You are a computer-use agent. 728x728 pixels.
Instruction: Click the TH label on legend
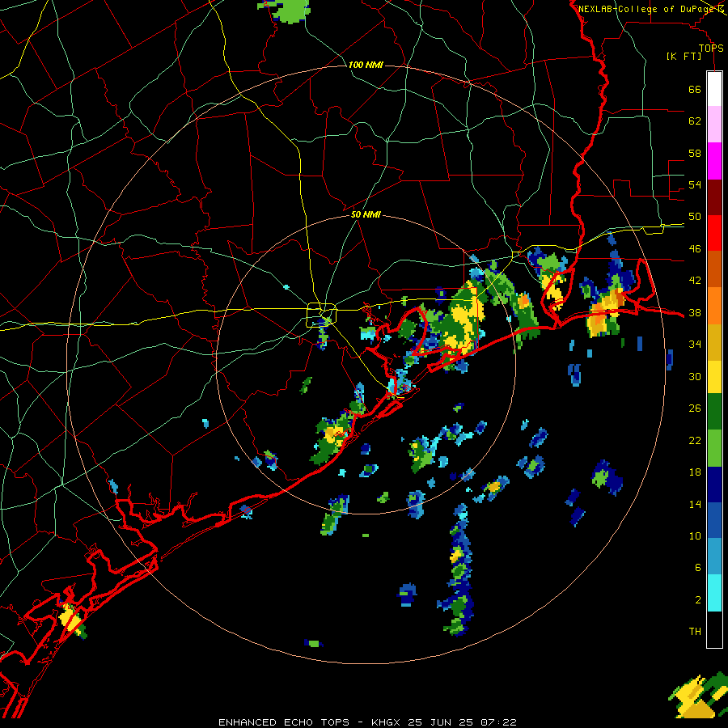click(x=695, y=631)
